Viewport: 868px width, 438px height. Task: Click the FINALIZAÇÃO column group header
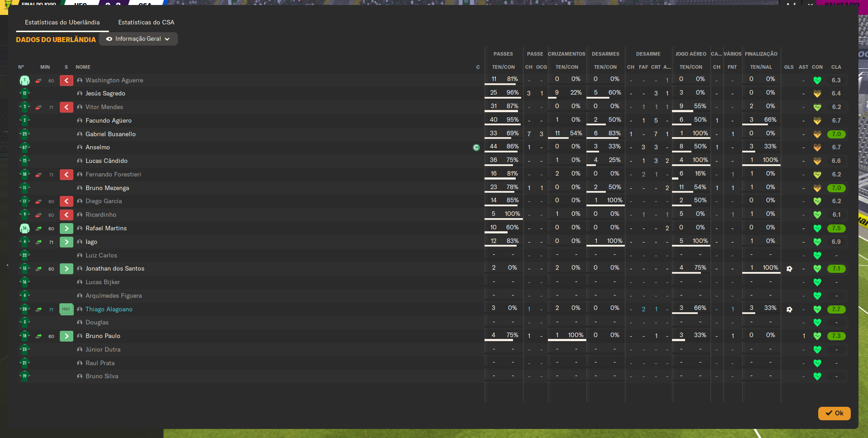[x=761, y=54]
